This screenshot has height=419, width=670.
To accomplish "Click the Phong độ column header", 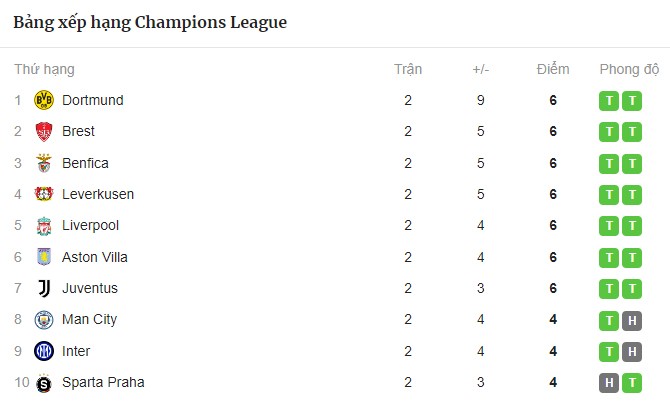I will click(x=629, y=69).
